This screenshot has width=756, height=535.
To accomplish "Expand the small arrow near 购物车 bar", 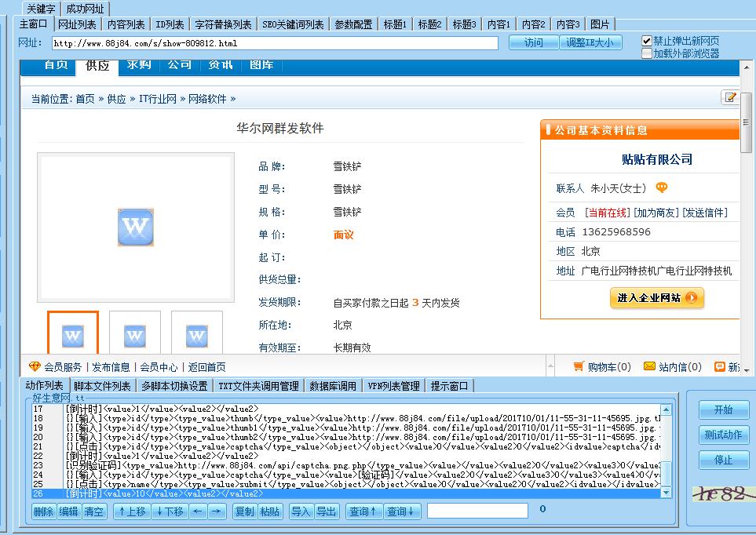I will point(550,366).
